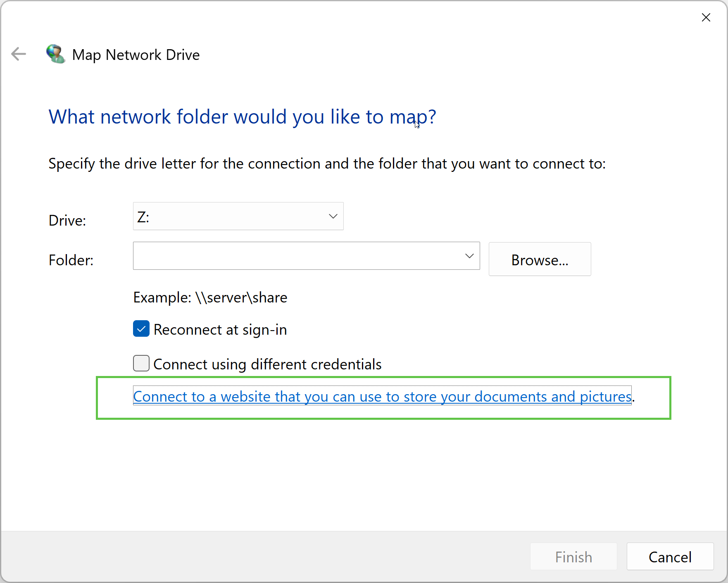Go back using the arrow icon
The width and height of the screenshot is (728, 583).
click(19, 54)
